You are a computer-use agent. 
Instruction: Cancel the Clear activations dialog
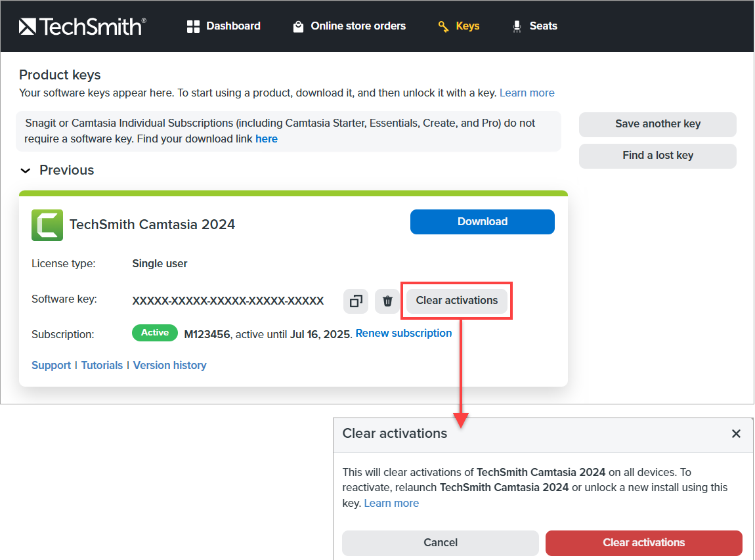pyautogui.click(x=440, y=543)
